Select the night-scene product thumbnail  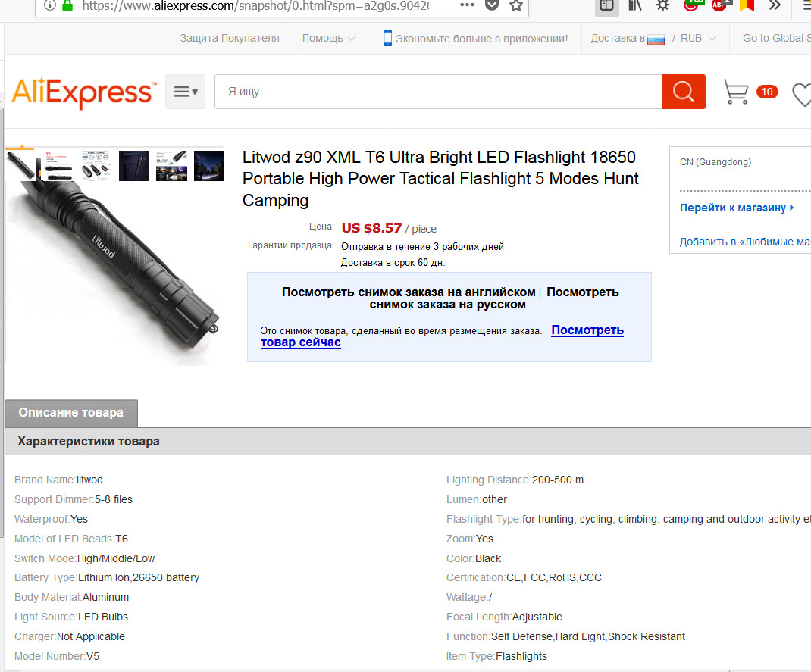coord(209,165)
